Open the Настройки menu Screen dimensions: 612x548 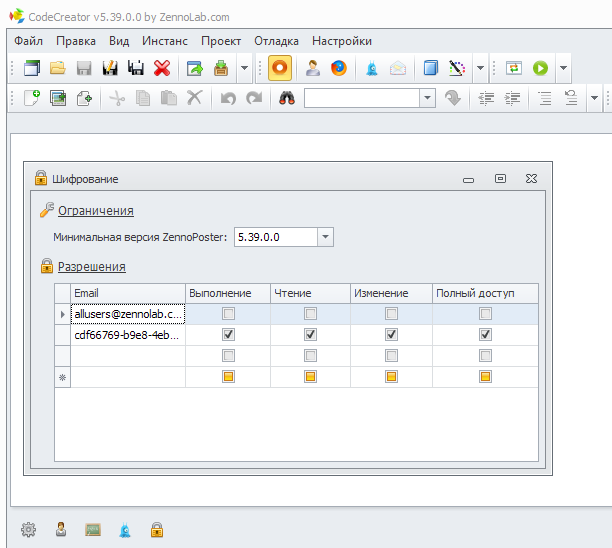point(342,41)
